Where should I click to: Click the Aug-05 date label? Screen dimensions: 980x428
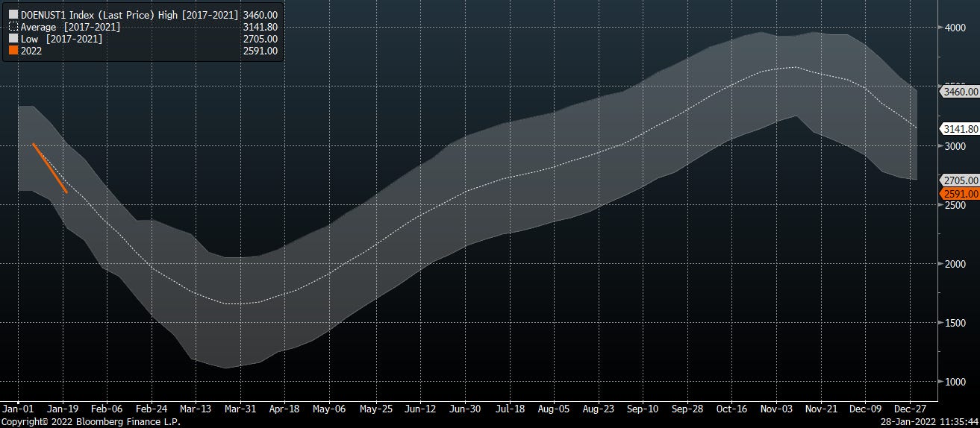click(555, 409)
